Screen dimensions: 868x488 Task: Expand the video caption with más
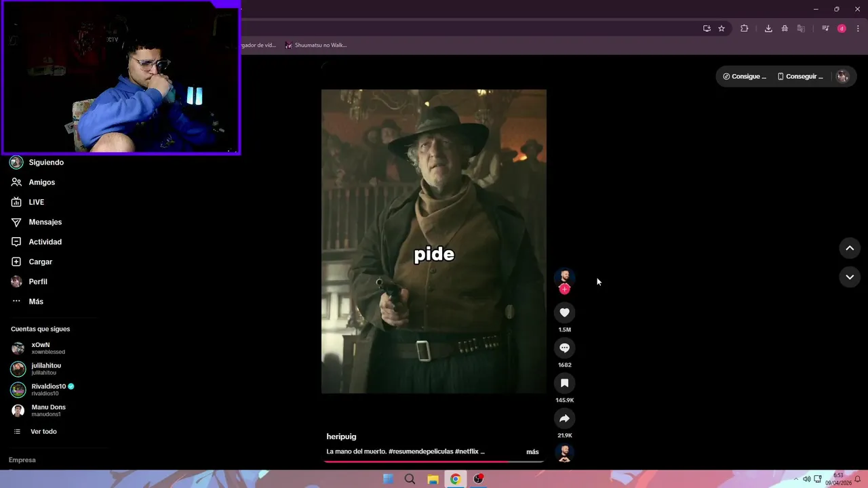click(x=532, y=452)
